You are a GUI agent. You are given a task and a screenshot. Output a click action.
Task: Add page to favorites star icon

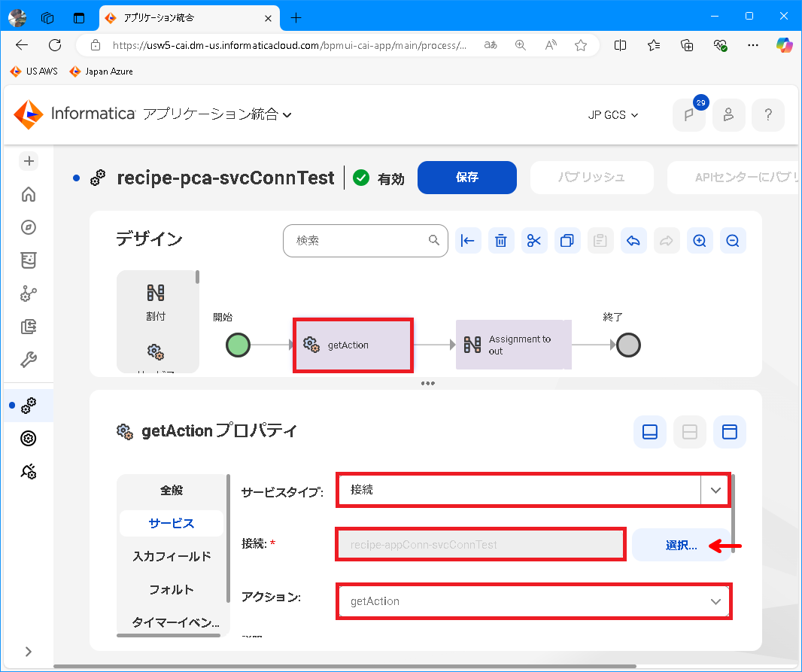(x=581, y=45)
